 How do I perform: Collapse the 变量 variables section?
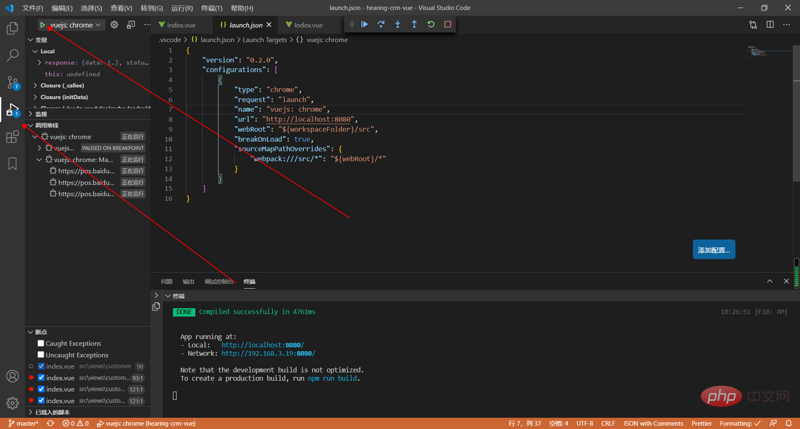coord(31,40)
